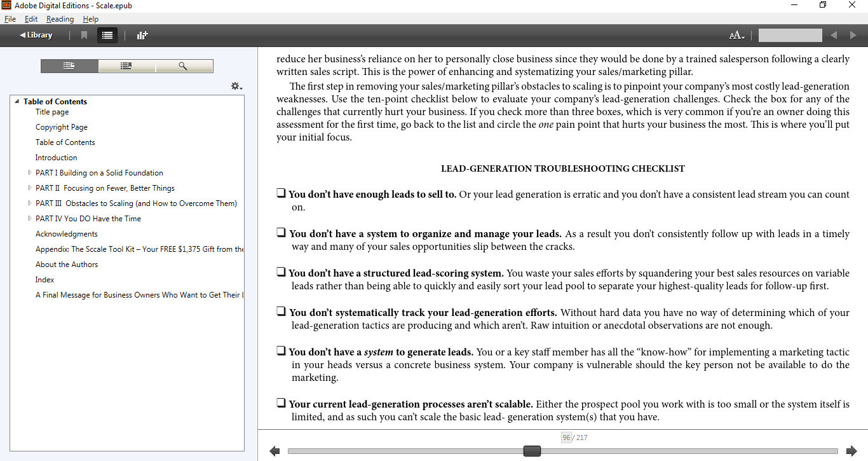Image resolution: width=868 pixels, height=461 pixels.
Task: Expand PART II Focusing on Fewer, Better Things
Action: point(29,188)
